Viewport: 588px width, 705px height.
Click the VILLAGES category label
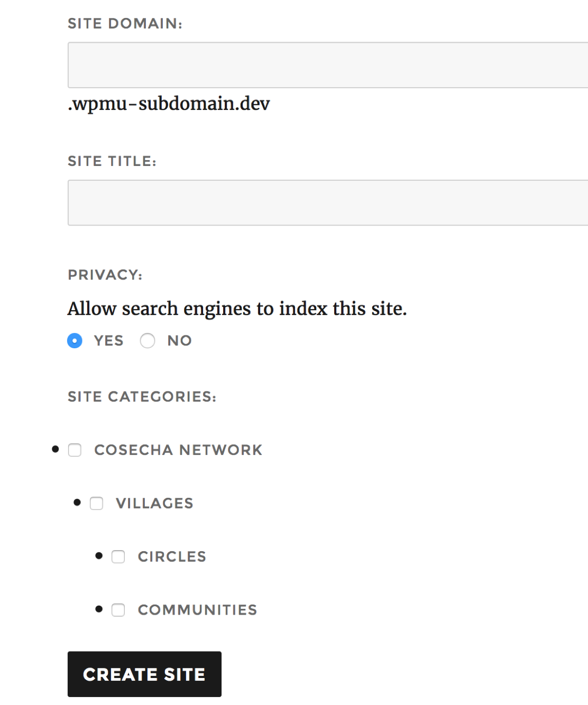tap(154, 504)
